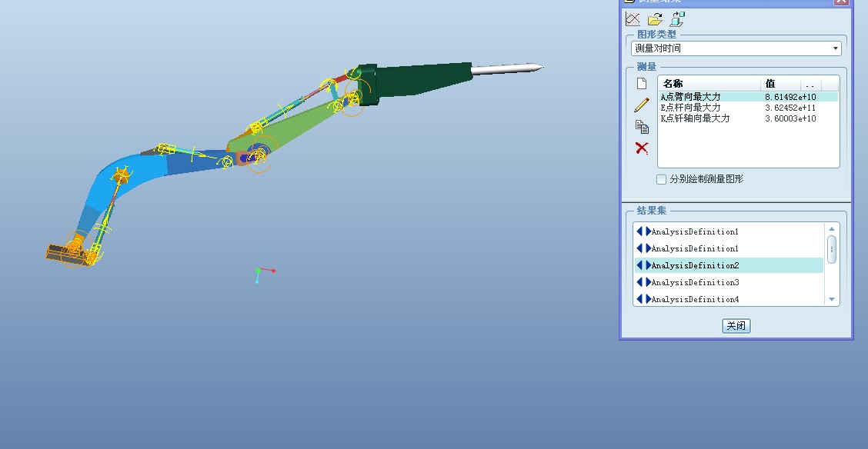Select measure E点杆向最大力

pos(690,108)
